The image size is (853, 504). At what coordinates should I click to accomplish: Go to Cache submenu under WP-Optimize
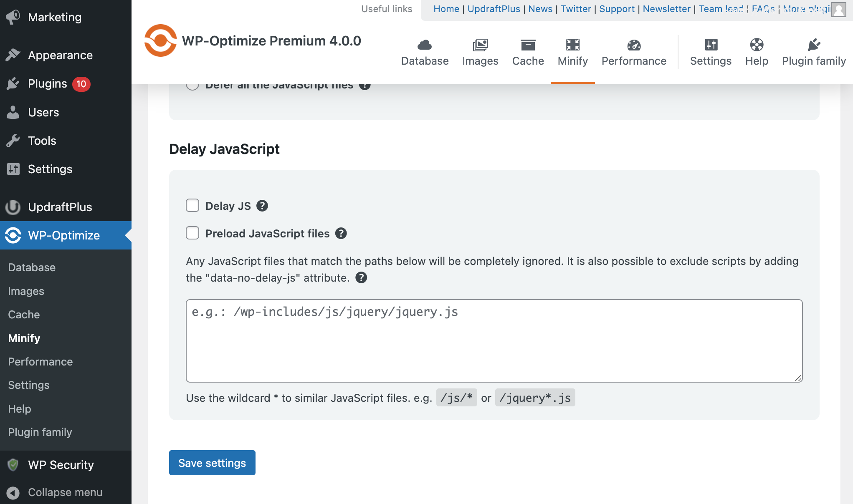click(x=24, y=315)
